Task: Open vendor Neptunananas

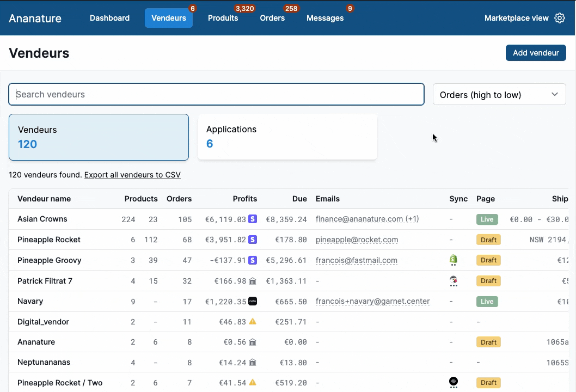Action: (44, 362)
